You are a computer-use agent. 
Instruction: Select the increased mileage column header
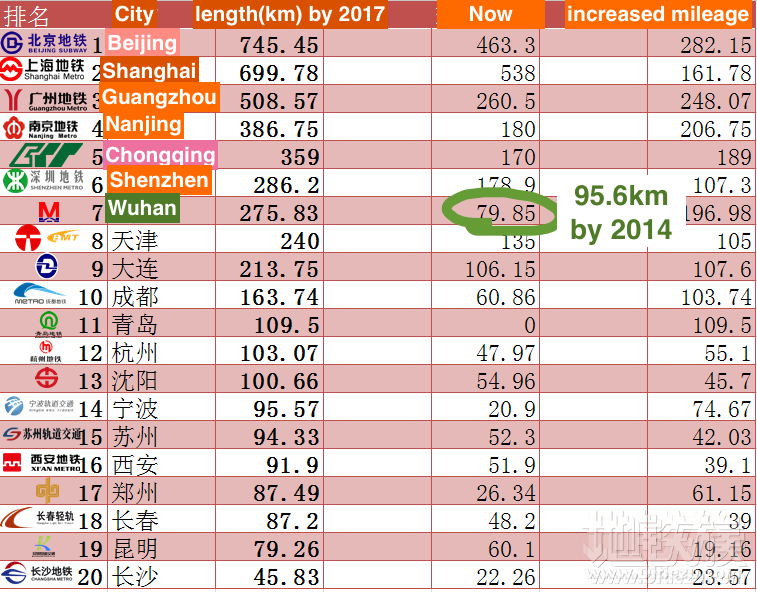pos(658,14)
